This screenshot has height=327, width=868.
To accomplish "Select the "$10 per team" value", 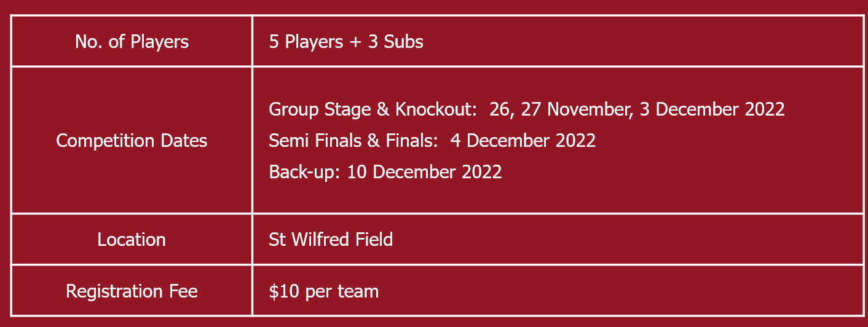I will 324,291.
